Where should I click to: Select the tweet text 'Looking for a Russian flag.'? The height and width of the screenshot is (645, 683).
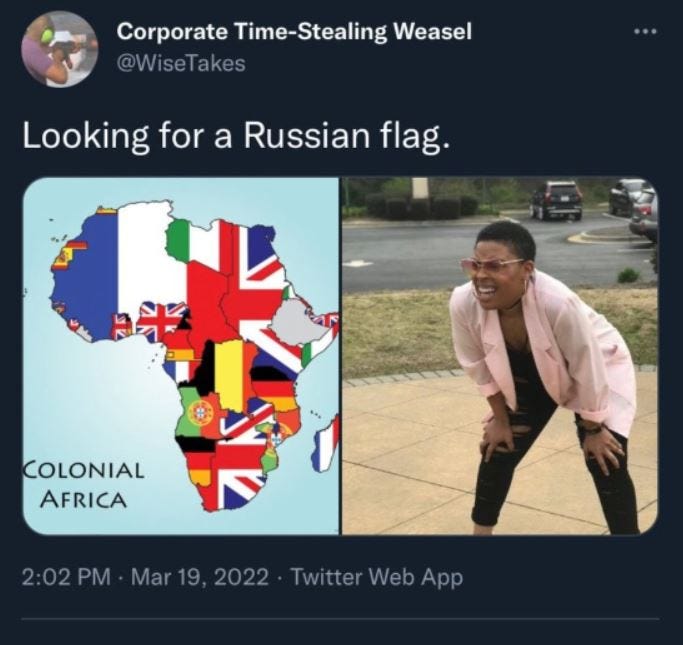click(236, 135)
